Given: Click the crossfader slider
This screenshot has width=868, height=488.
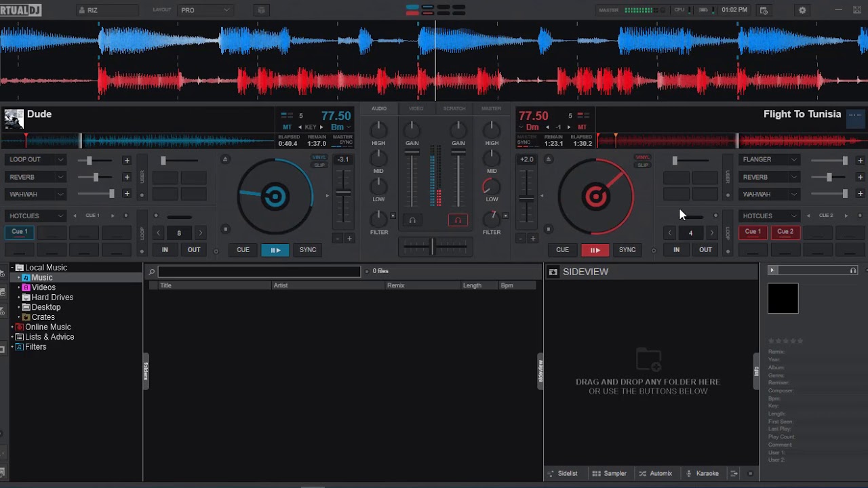Looking at the screenshot, I should pyautogui.click(x=434, y=246).
